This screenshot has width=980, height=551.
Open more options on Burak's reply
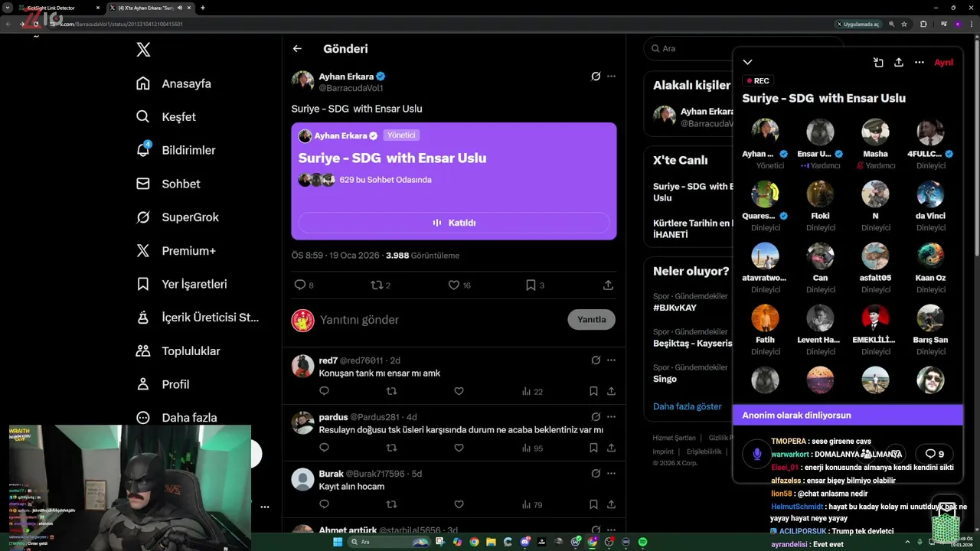tap(611, 474)
